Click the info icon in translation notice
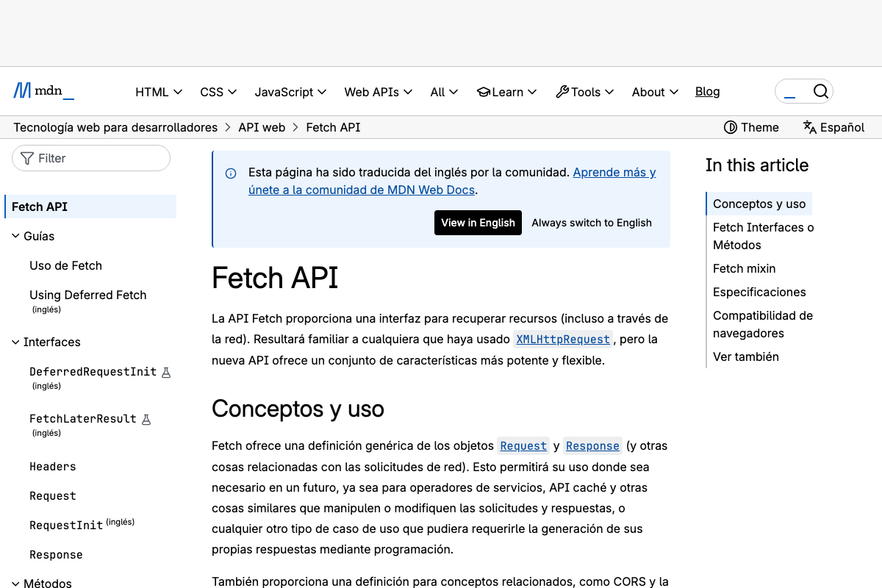 [x=231, y=173]
